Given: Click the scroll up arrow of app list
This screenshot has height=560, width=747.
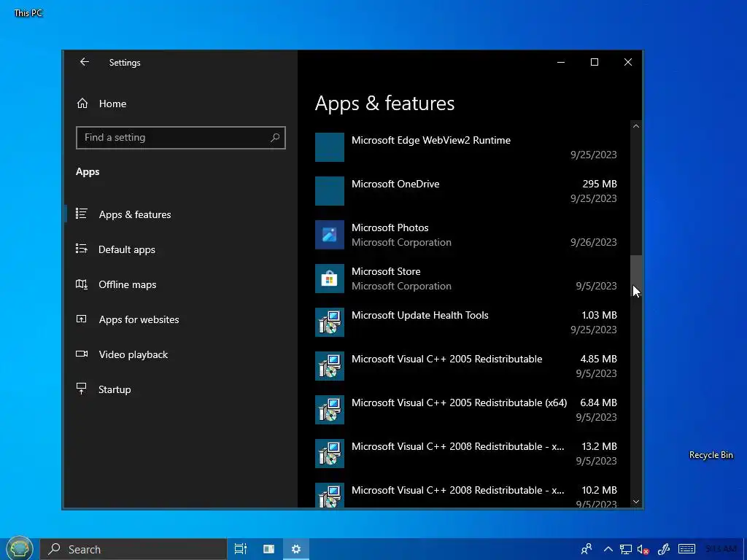Looking at the screenshot, I should coord(636,126).
